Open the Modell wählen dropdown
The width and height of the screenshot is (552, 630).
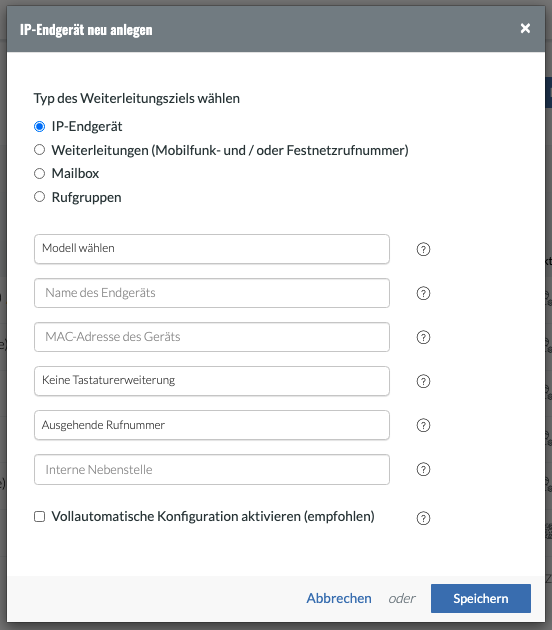tap(212, 249)
